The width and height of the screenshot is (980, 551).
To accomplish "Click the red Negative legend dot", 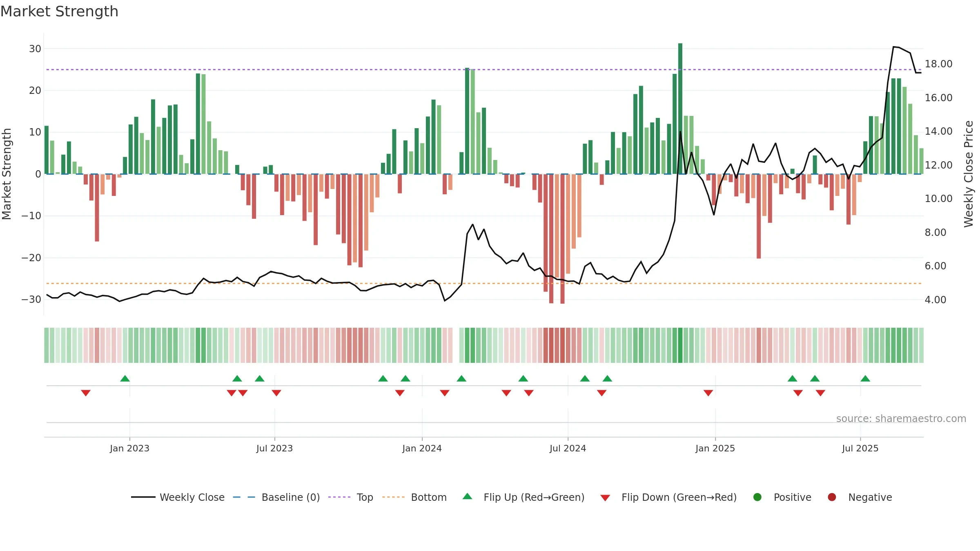I will coord(832,497).
